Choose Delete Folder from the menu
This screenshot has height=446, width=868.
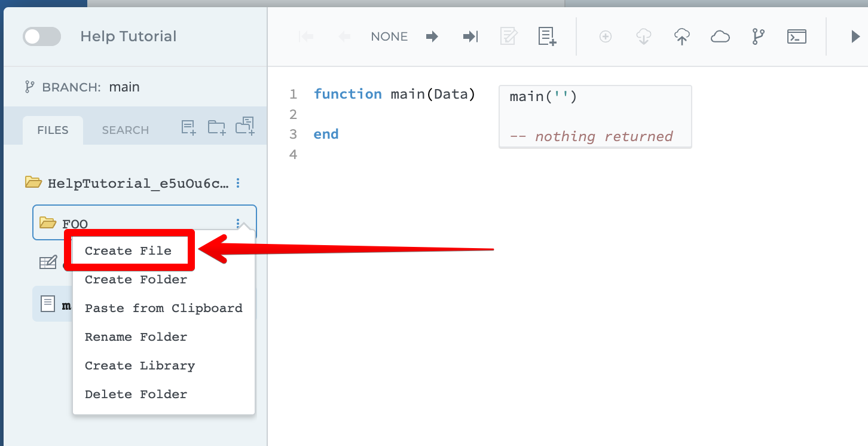136,395
